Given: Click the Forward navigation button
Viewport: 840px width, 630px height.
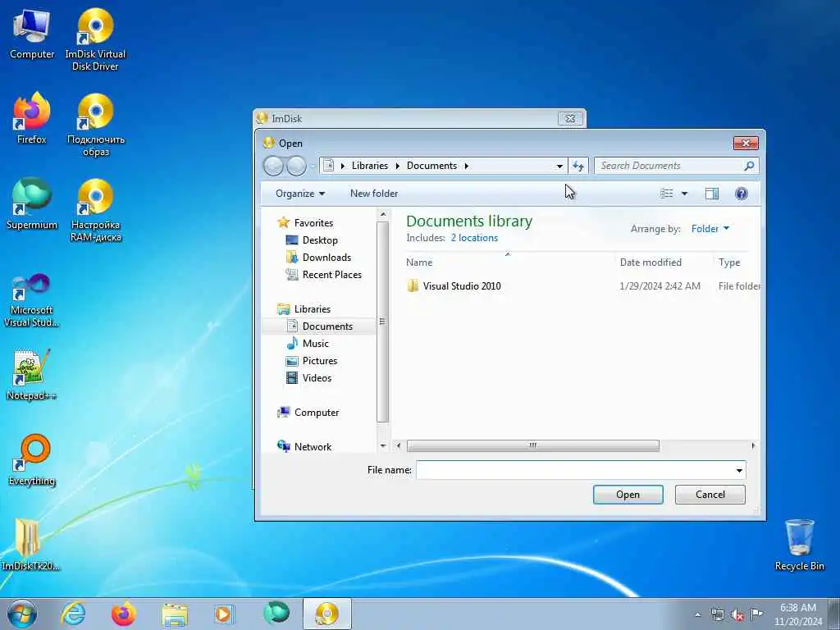Looking at the screenshot, I should point(296,166).
